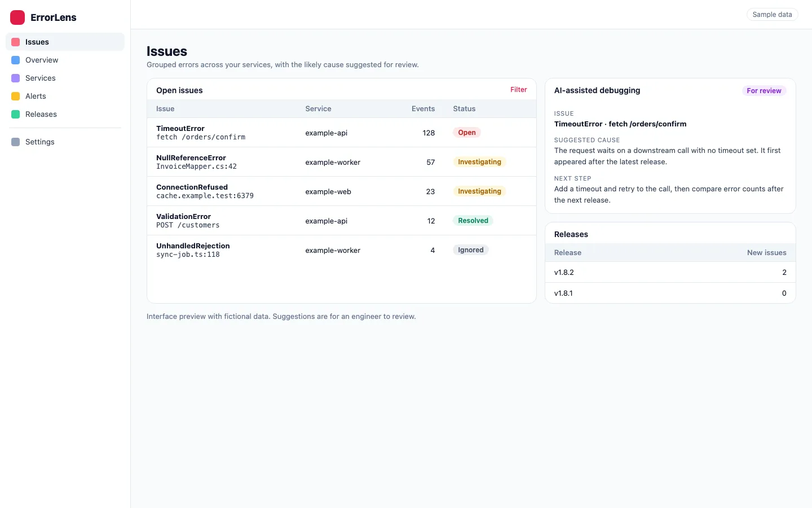Click the For review badge
This screenshot has height=508, width=812.
[764, 91]
